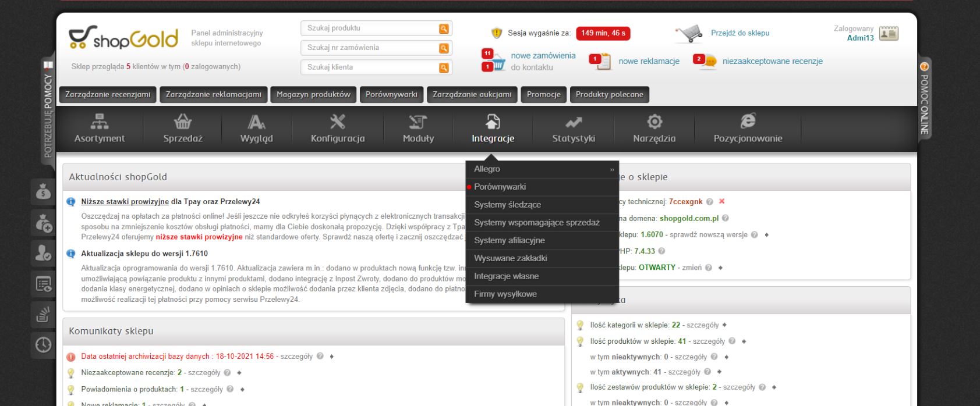The image size is (980, 406).
Task: Open the logged-in admin profile card icon
Action: tap(888, 33)
